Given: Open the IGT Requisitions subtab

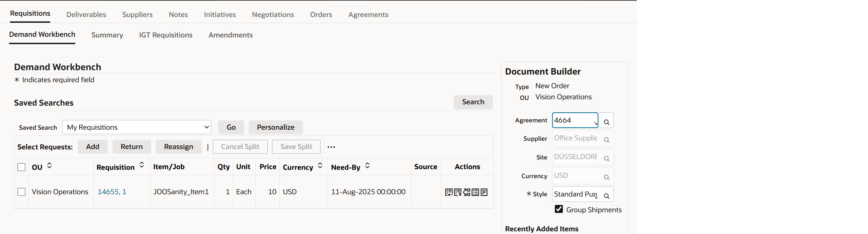Looking at the screenshot, I should (165, 35).
